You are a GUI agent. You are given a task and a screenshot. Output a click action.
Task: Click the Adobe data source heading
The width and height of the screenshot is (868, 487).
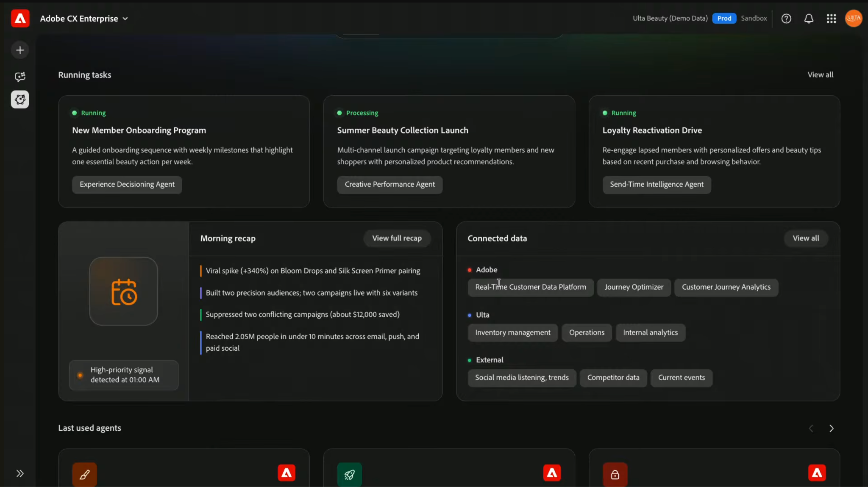coord(487,270)
